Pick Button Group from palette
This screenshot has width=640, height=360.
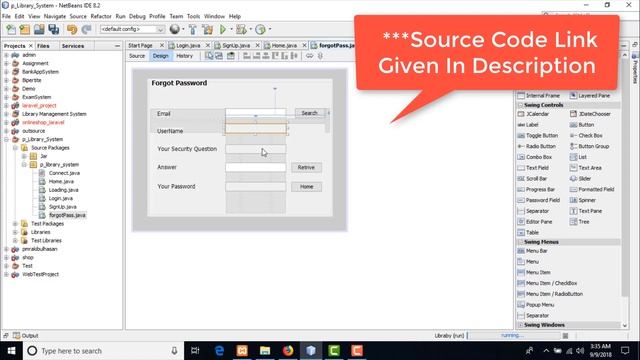tap(589, 146)
